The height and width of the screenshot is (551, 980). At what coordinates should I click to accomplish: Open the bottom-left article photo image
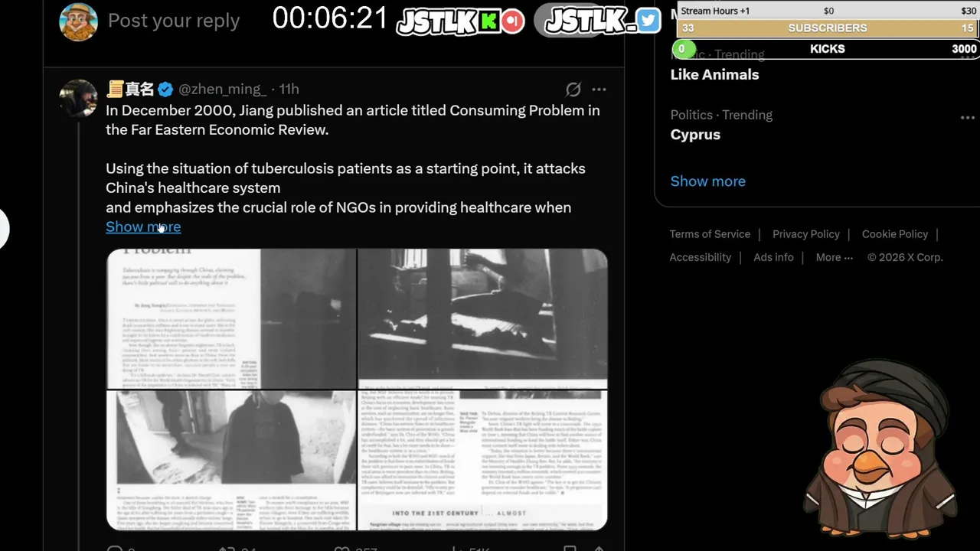coord(231,460)
